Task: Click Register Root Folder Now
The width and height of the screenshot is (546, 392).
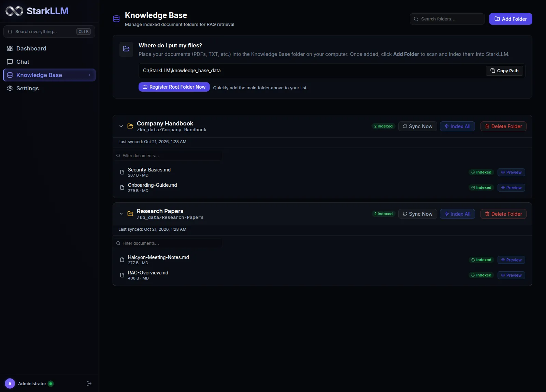Action: 174,87
